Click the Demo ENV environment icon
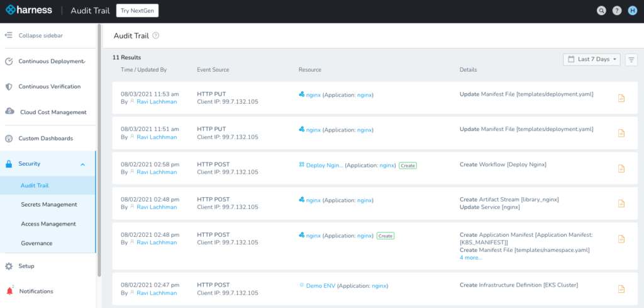 point(302,285)
